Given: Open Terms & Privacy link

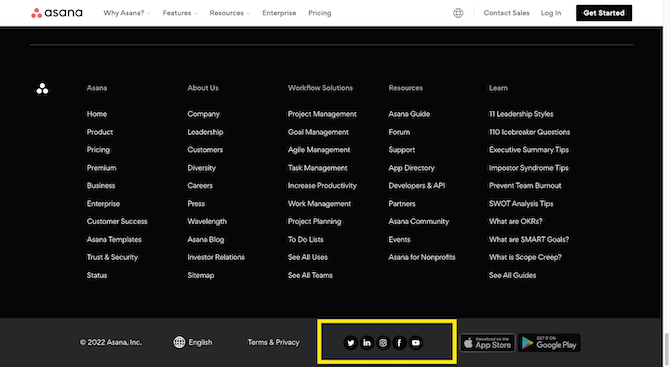Looking at the screenshot, I should point(273,342).
